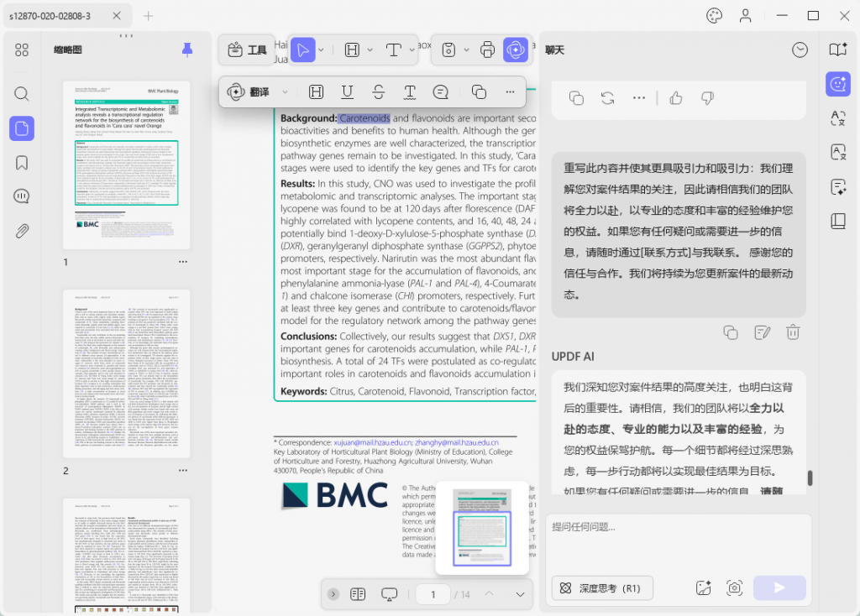Start slideshow presentation mode
The image size is (860, 616).
(x=389, y=595)
